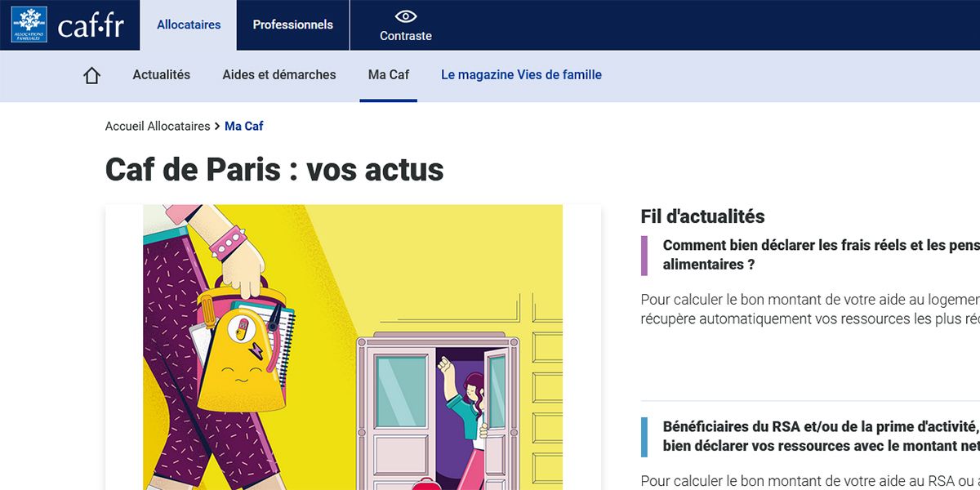Toggle the Contraste display mode
This screenshot has height=490, width=980.
(405, 25)
